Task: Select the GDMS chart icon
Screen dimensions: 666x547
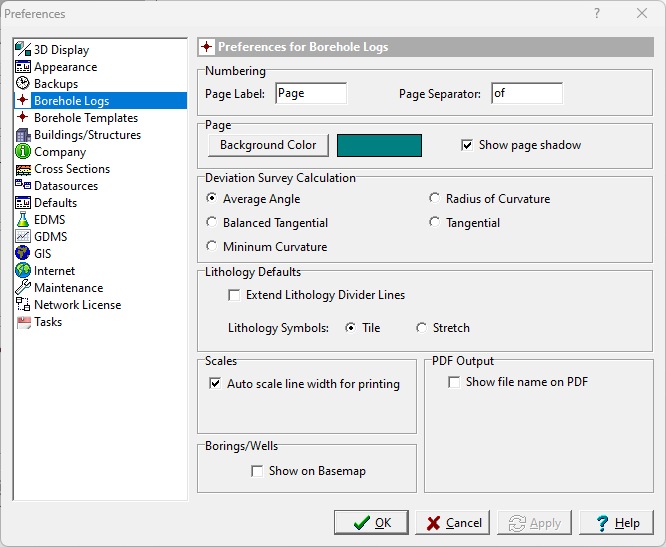Action: click(x=23, y=237)
